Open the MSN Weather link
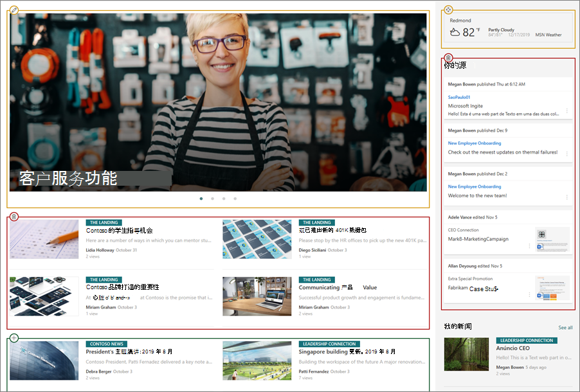Screen dimensions: 580x392 (548, 35)
